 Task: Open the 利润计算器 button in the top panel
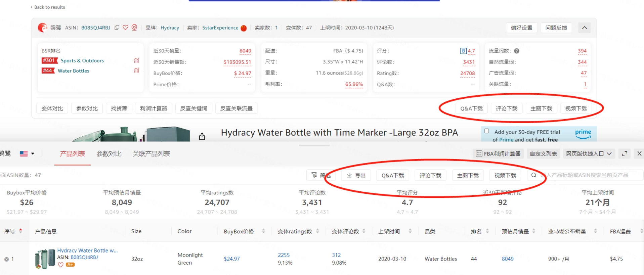point(154,108)
